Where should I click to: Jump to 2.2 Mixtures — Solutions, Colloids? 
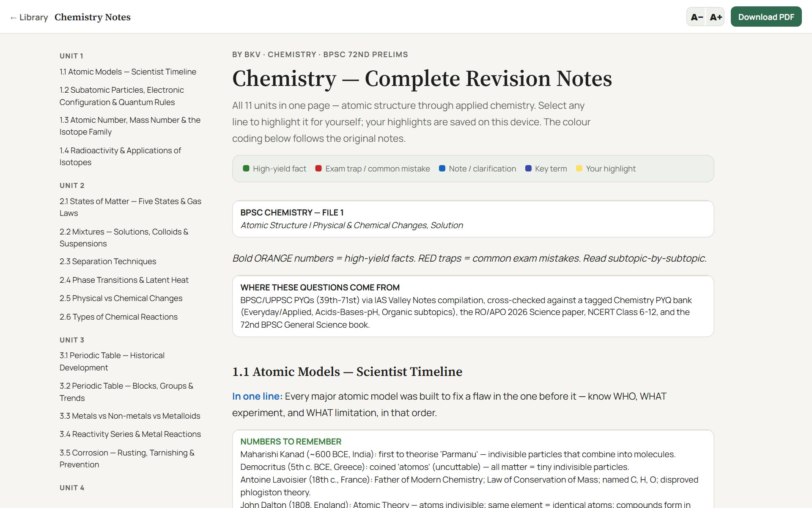pyautogui.click(x=124, y=238)
